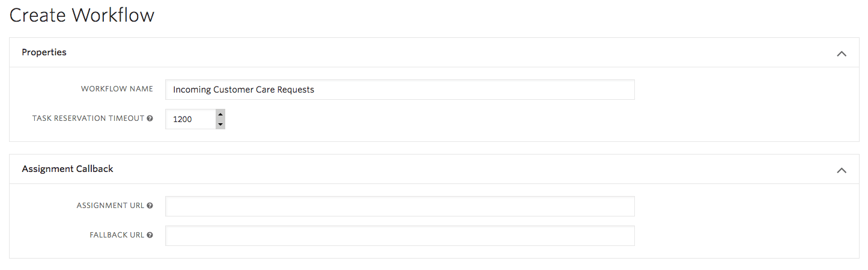Click the ASSIGNMENT URL label text
The image size is (868, 270).
pos(111,206)
